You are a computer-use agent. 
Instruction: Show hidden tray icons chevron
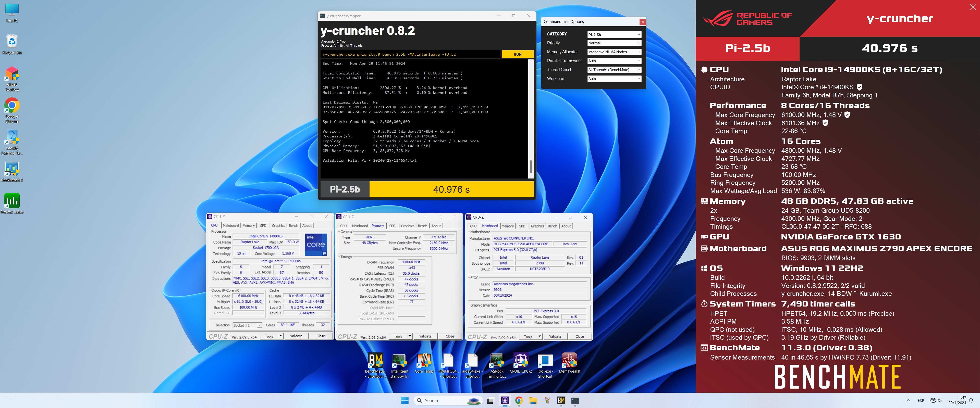(909, 400)
